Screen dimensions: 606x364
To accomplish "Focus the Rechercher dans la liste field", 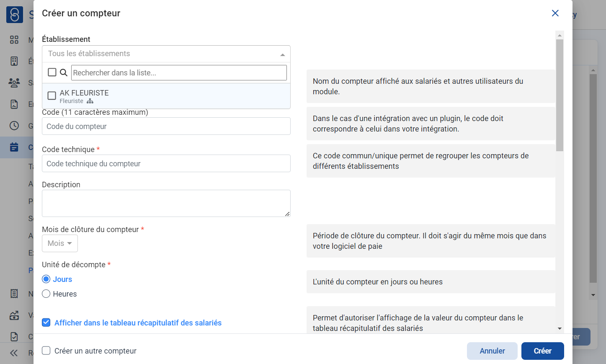I will (179, 72).
